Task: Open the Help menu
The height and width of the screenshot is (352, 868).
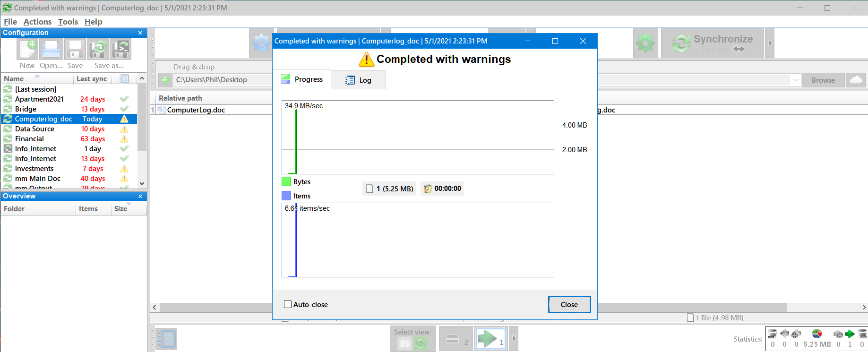Action: [x=93, y=22]
